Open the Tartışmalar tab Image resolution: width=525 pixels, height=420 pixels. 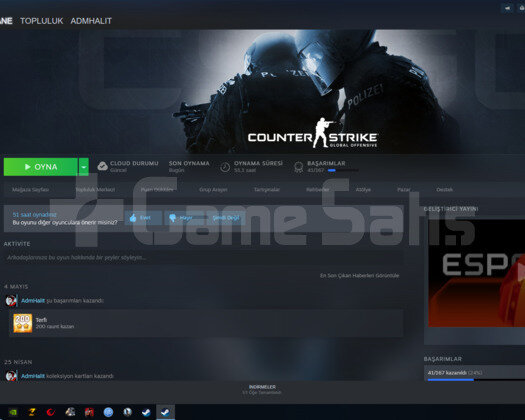[x=267, y=190]
